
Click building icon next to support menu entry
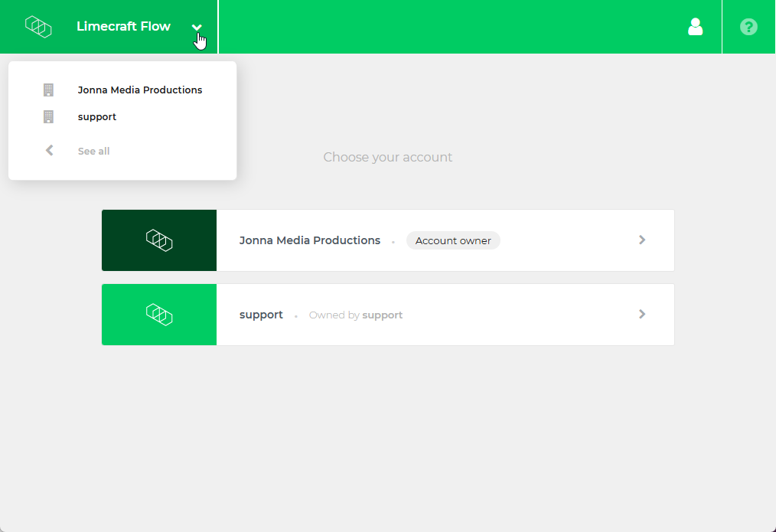pos(48,117)
